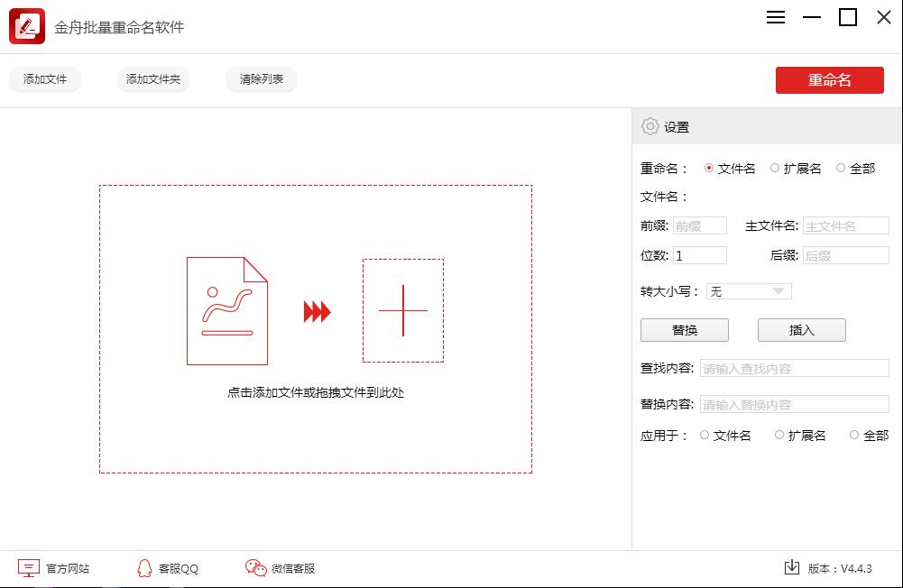Image resolution: width=903 pixels, height=588 pixels.
Task: Select the 扩展名 rename option
Action: 774,168
